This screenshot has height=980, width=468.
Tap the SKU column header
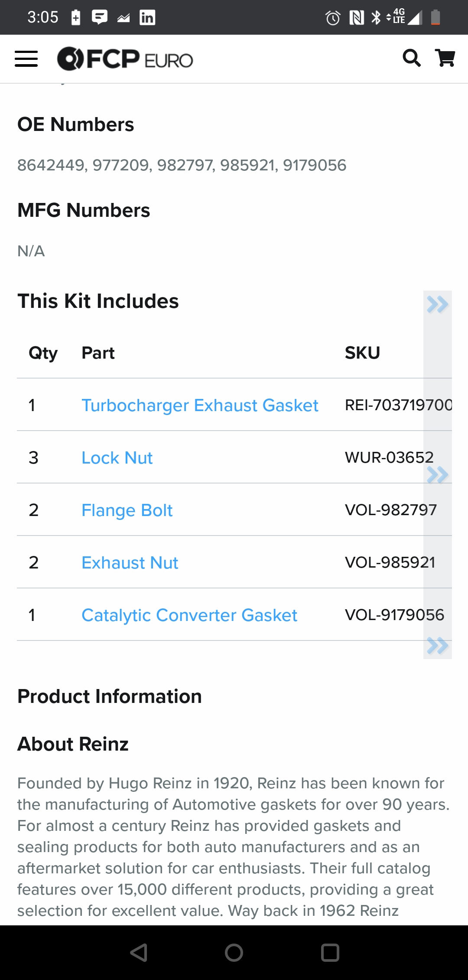pos(362,353)
